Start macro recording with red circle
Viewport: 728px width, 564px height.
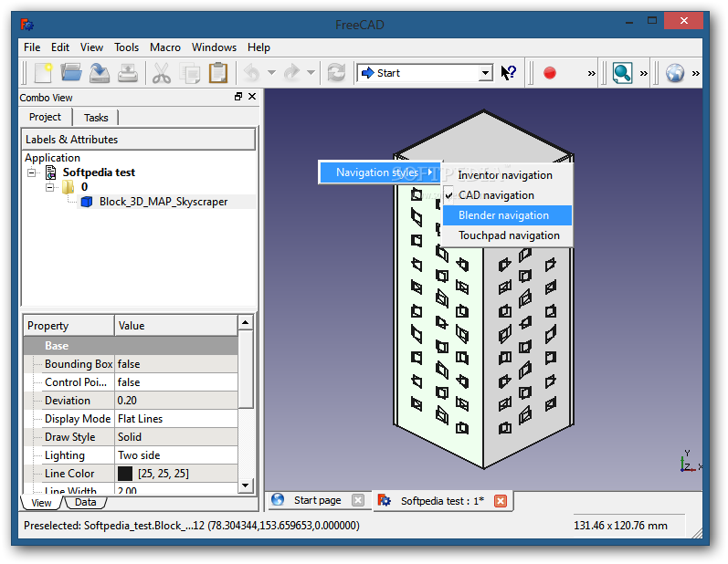click(550, 73)
